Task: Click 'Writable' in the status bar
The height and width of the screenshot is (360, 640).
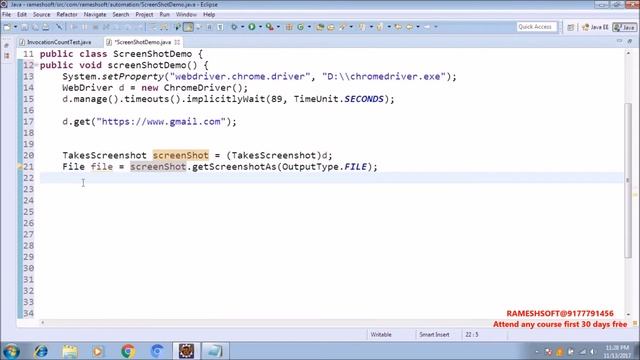Action: point(381,335)
